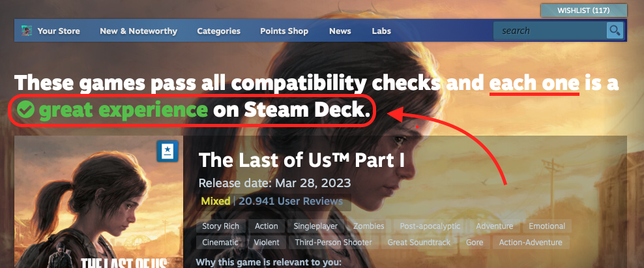Select the Zombies tag
The image size is (644, 268).
coord(369,226)
